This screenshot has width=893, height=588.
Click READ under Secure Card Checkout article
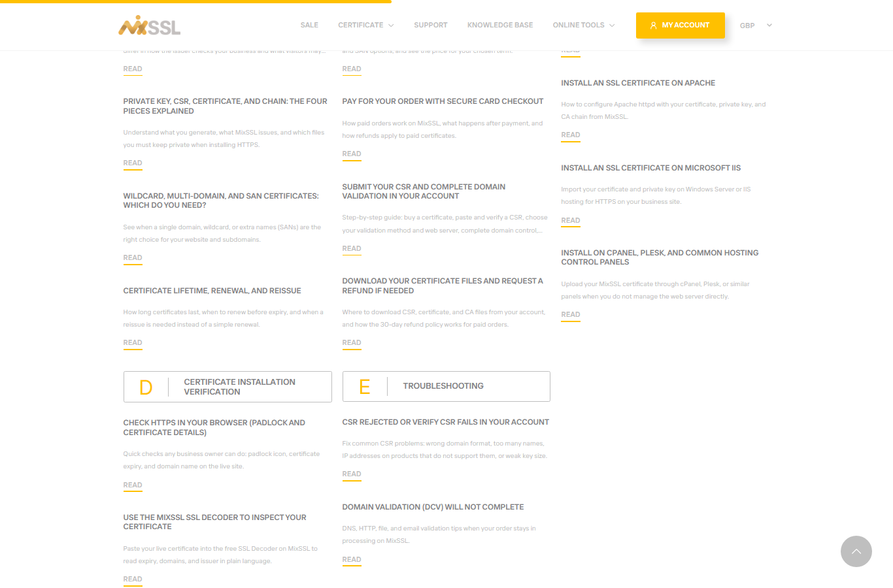point(352,154)
